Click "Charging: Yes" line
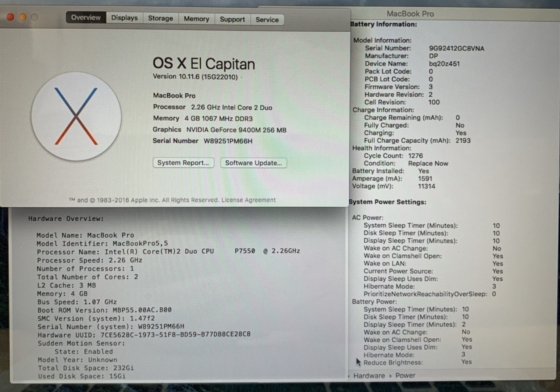 click(415, 133)
